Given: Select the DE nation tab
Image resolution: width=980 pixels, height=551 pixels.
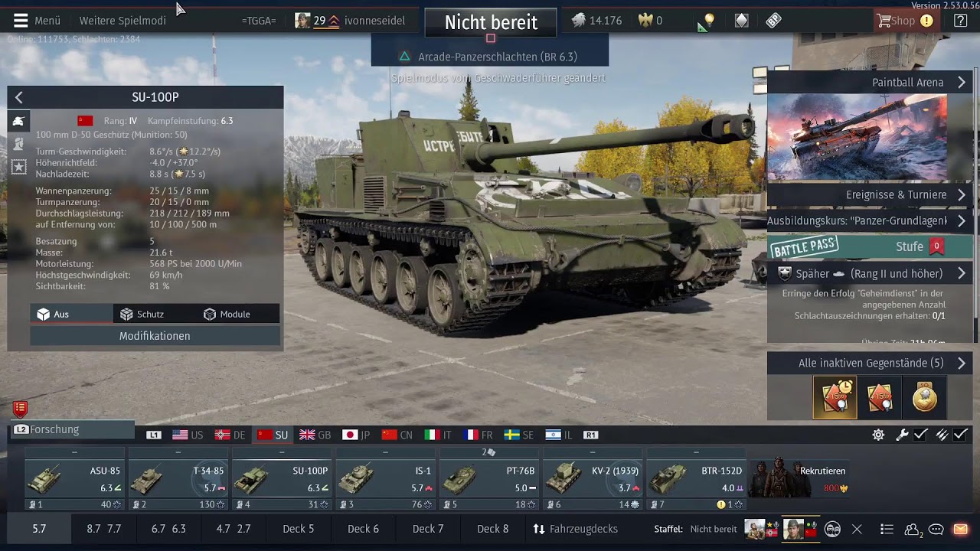Looking at the screenshot, I should (x=230, y=435).
